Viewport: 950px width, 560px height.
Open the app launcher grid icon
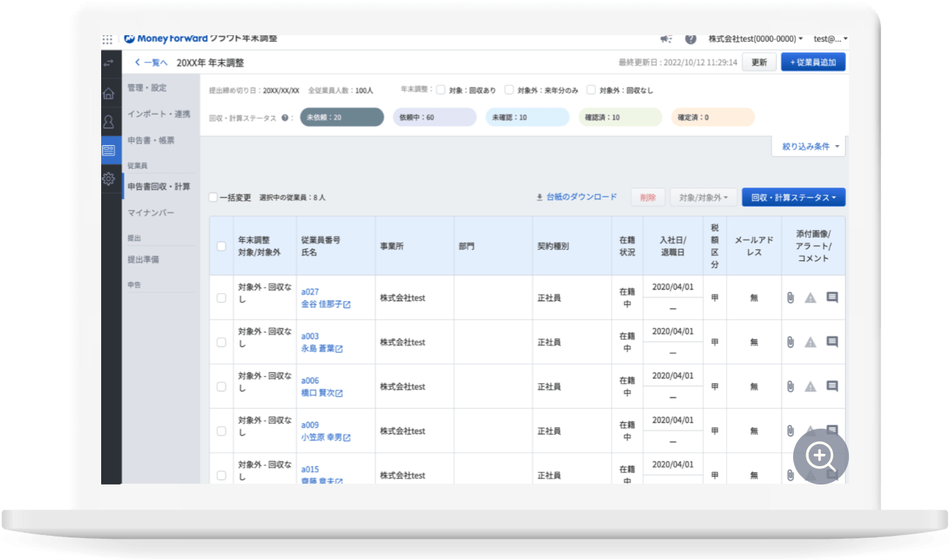click(x=108, y=40)
